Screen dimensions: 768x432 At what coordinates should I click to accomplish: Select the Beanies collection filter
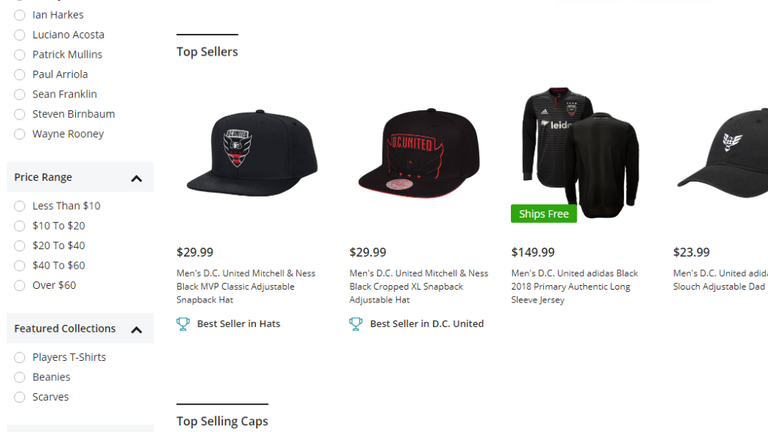(20, 377)
